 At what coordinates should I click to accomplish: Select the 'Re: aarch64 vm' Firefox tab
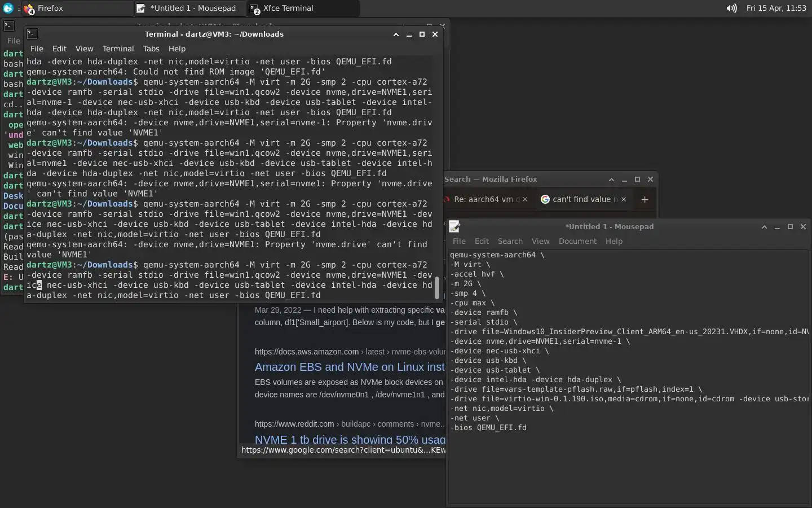[486, 199]
